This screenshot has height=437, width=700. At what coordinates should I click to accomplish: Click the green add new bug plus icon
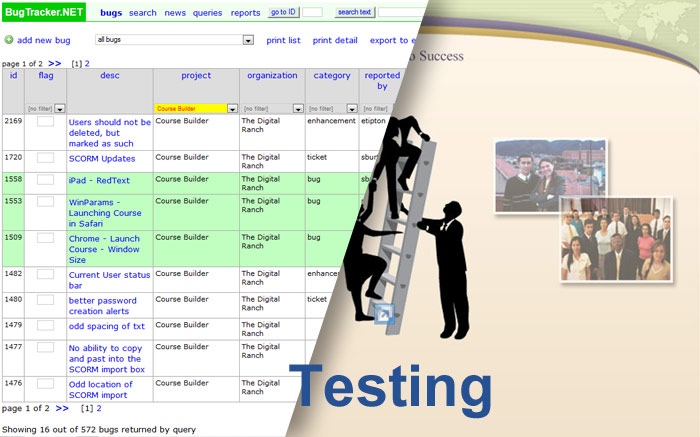tap(9, 40)
